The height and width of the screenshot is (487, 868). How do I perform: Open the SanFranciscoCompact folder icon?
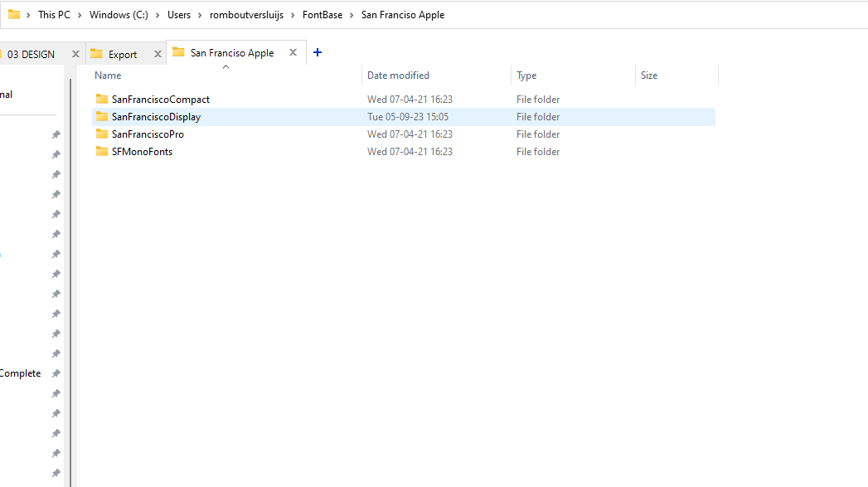coord(101,100)
